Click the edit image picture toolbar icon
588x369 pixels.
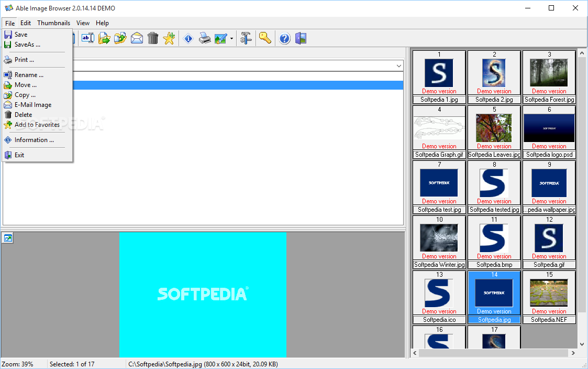(221, 38)
